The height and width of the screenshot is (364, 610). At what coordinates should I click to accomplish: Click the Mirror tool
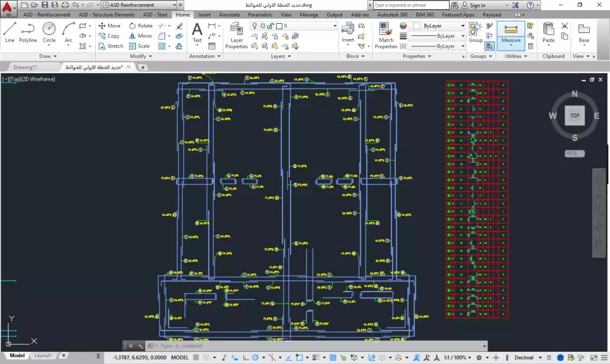pos(140,36)
